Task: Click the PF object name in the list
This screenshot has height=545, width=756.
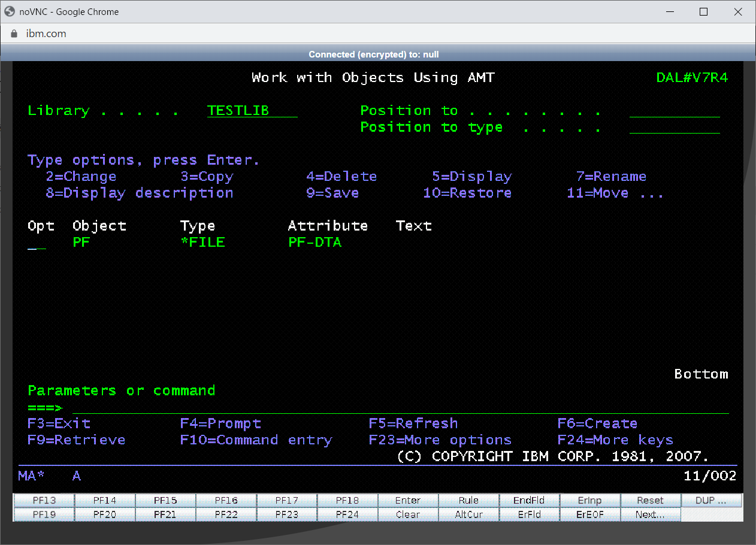Action: click(x=81, y=243)
